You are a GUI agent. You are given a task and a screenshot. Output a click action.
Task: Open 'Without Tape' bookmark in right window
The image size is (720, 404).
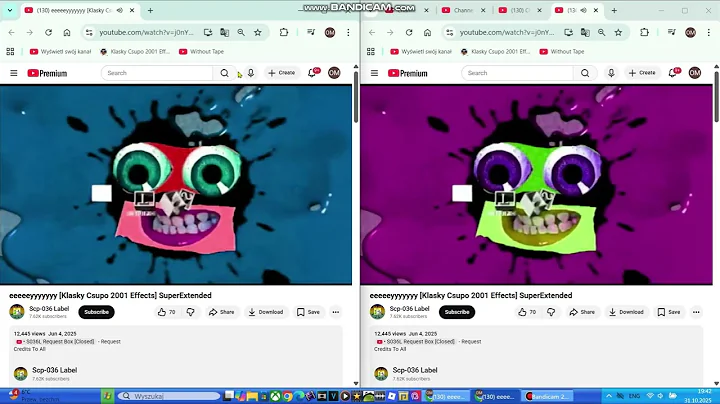[x=562, y=51]
